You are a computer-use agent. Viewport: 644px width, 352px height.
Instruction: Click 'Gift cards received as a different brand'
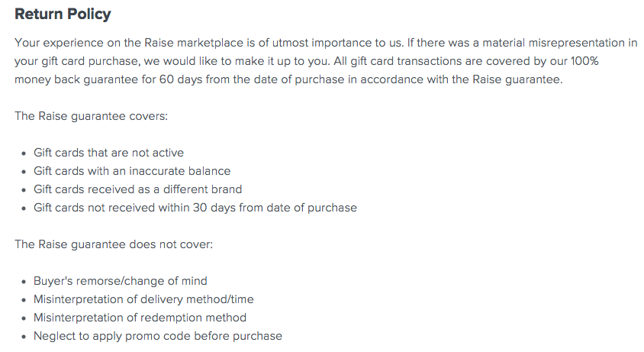(x=137, y=189)
